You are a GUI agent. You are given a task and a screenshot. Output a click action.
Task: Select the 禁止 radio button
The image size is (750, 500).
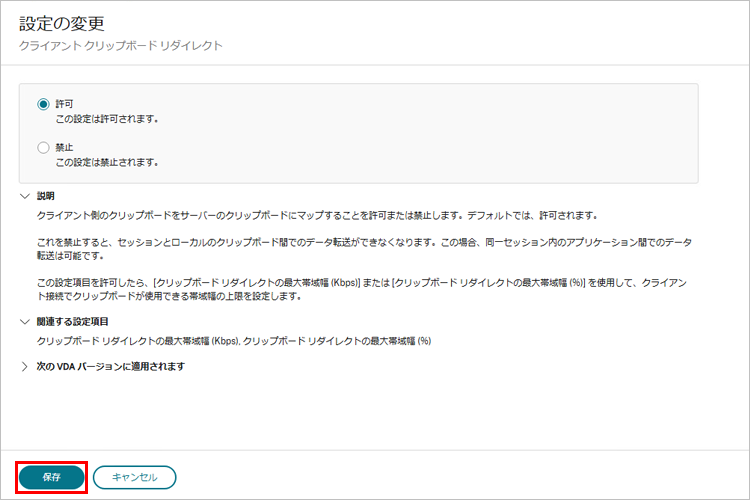coord(43,147)
